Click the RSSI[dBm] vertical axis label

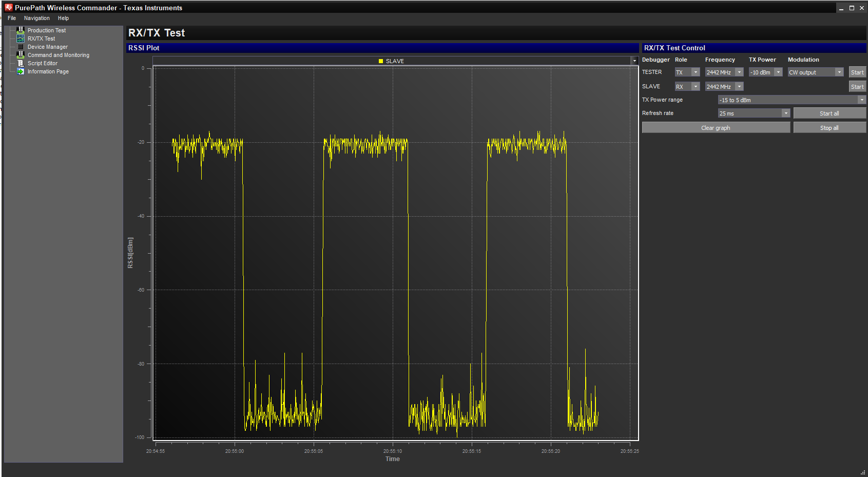click(x=130, y=253)
